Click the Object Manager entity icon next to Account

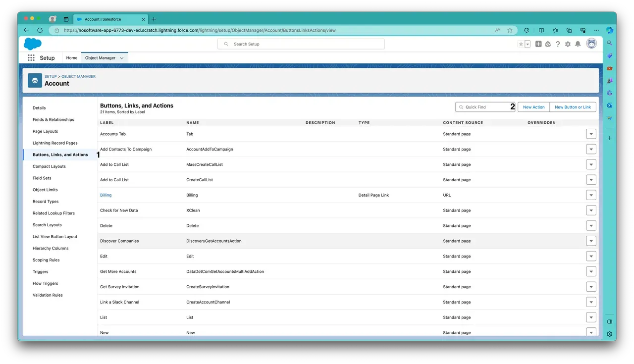coord(34,80)
